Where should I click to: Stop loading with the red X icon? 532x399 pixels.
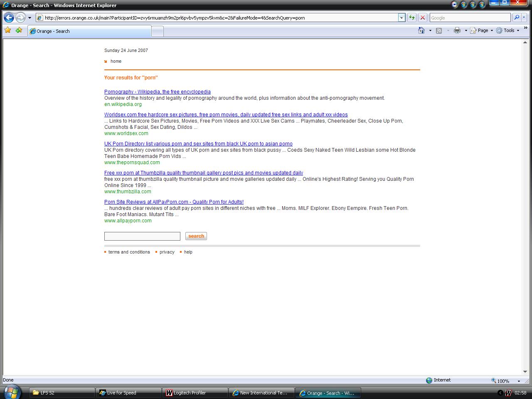click(422, 17)
